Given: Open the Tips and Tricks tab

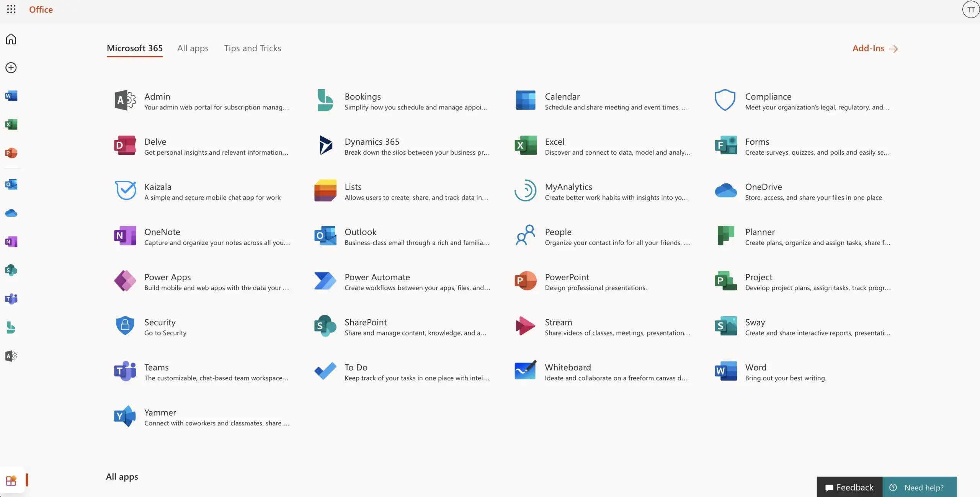Looking at the screenshot, I should 253,48.
